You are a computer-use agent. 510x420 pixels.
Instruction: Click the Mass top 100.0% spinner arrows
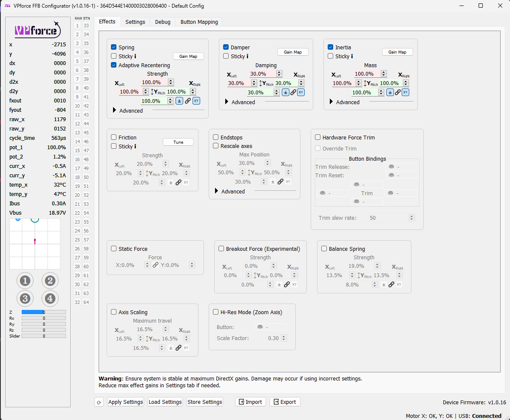pos(383,74)
